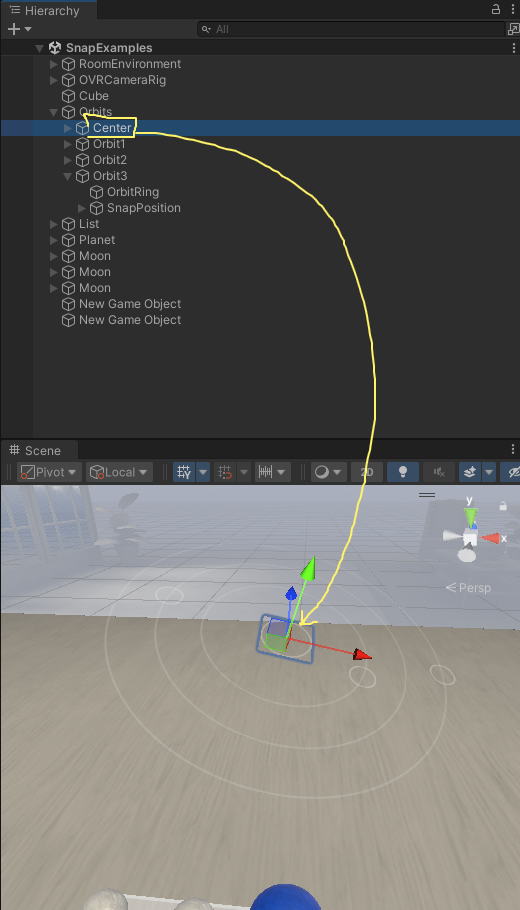
Task: Click the cube icon next to List
Action: [x=68, y=223]
